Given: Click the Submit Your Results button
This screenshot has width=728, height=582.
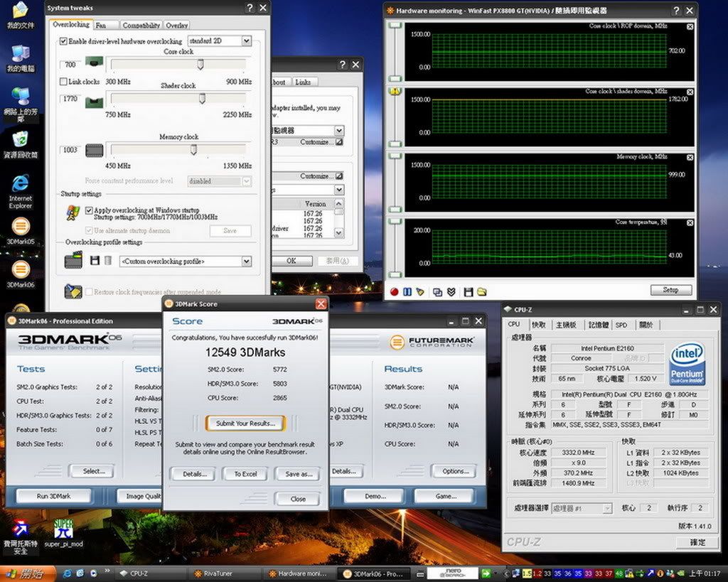Looking at the screenshot, I should (245, 424).
